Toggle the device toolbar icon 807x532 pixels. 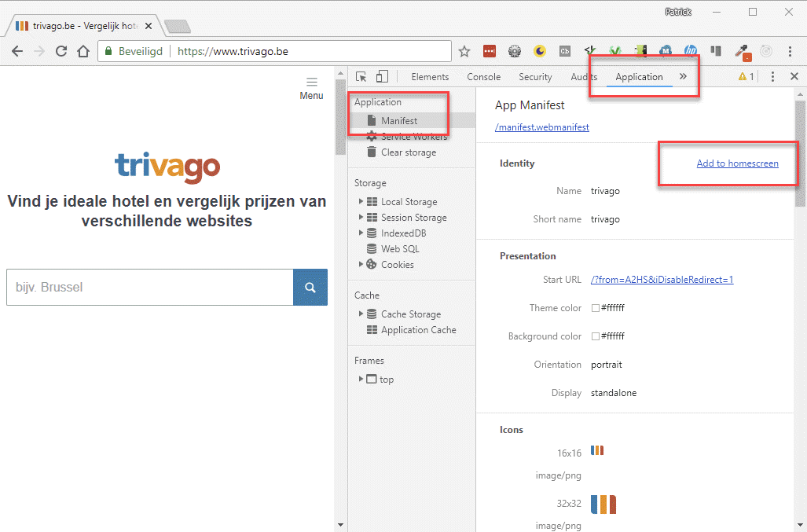pyautogui.click(x=382, y=77)
